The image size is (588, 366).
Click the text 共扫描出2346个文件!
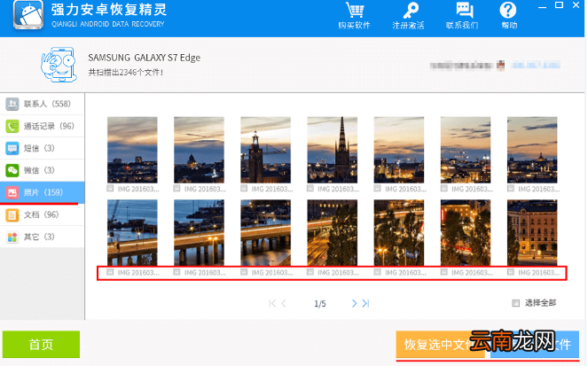(126, 73)
